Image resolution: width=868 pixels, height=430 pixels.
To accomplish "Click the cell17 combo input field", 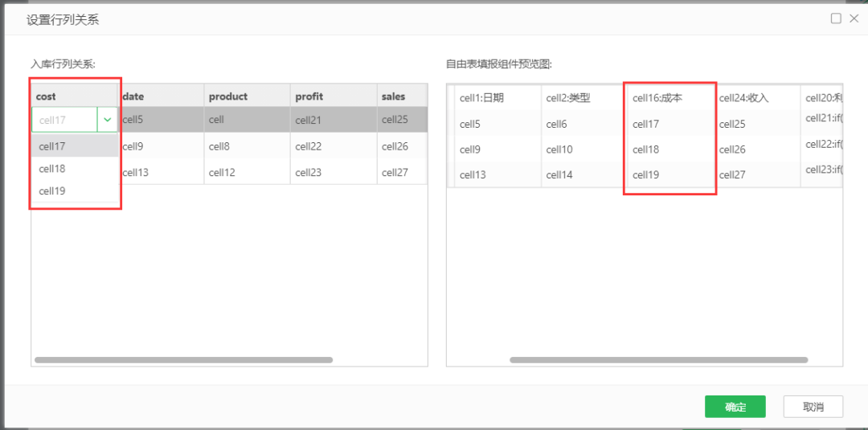I will [65, 119].
